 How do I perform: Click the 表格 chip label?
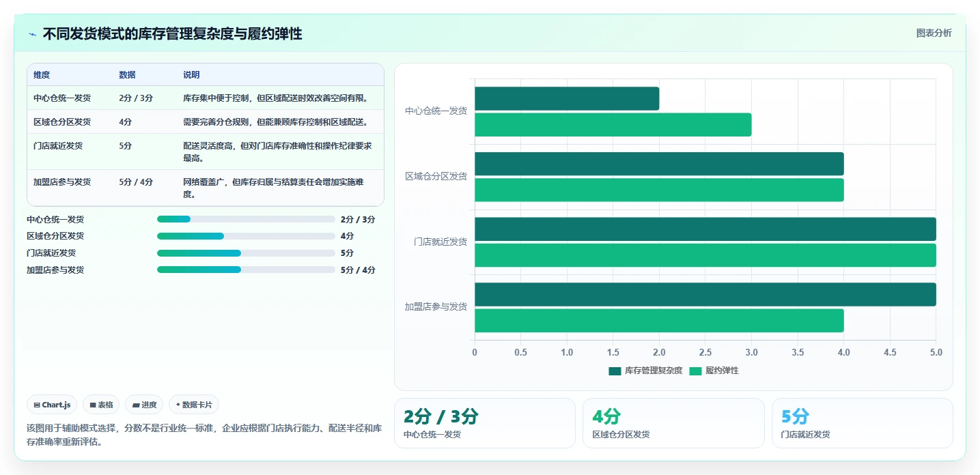click(x=105, y=405)
